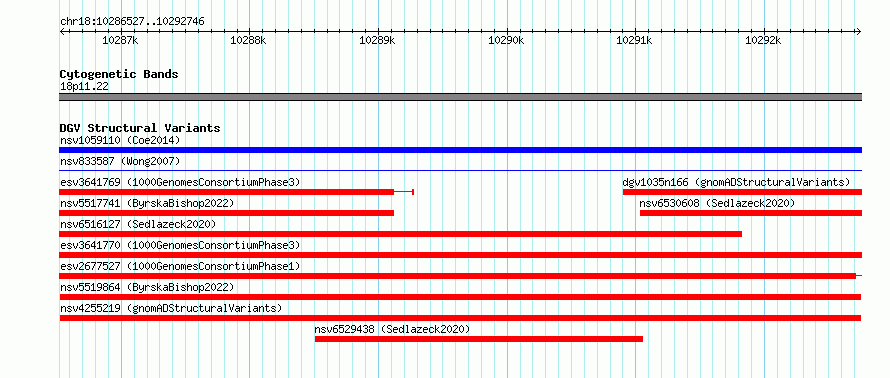Screen dimensions: 890x378
Task: Select the red nsv5519864 variant bar
Action: click(x=460, y=297)
